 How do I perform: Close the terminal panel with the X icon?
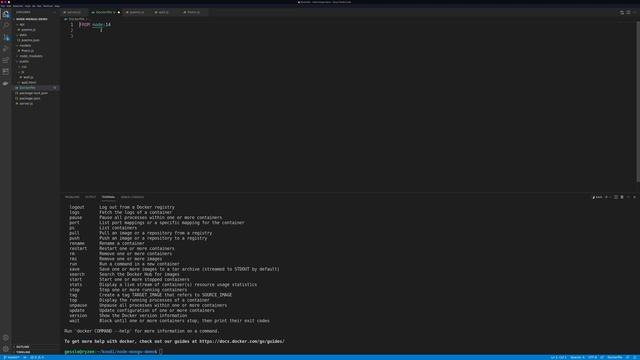634,197
